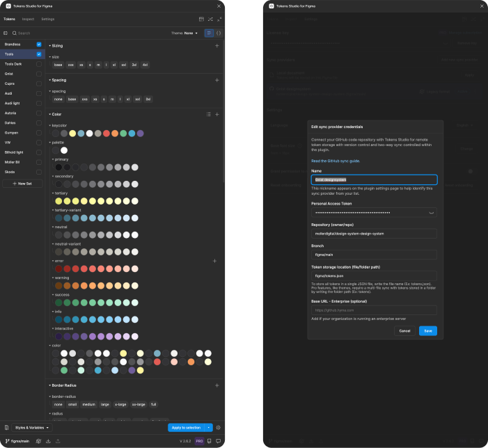Screen dimensions: 488x448
Task: Collapse the Spacing section
Action: tap(58, 80)
